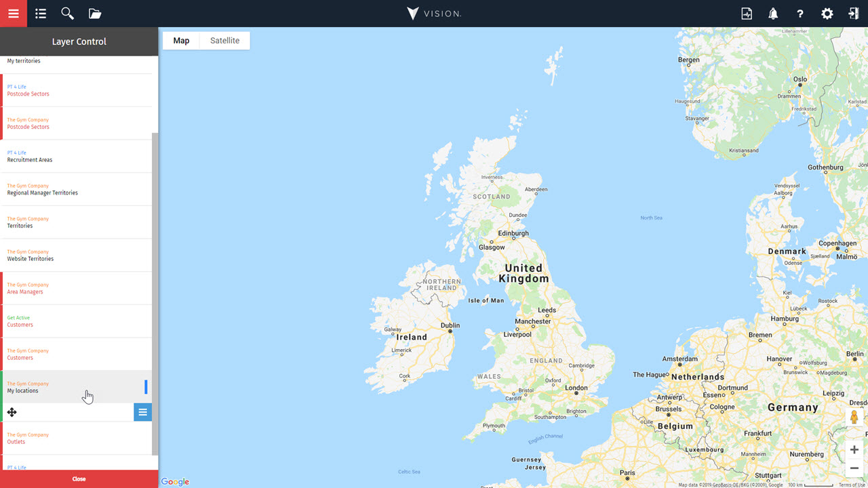Screen dimensions: 868x488
Task: Toggle the Get Active Customers layer
Action: click(76, 321)
